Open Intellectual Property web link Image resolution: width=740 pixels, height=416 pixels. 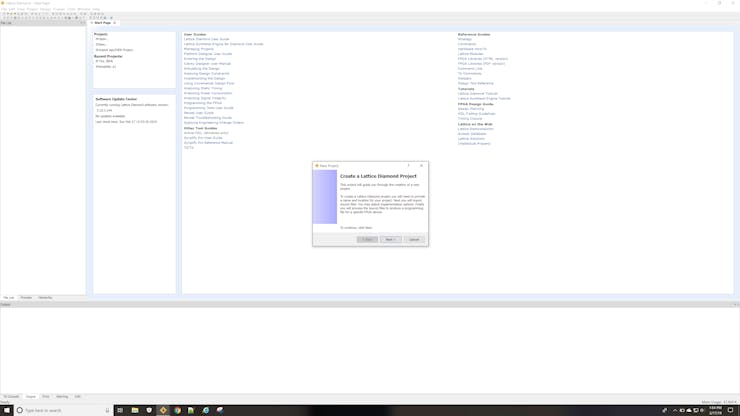(474, 144)
